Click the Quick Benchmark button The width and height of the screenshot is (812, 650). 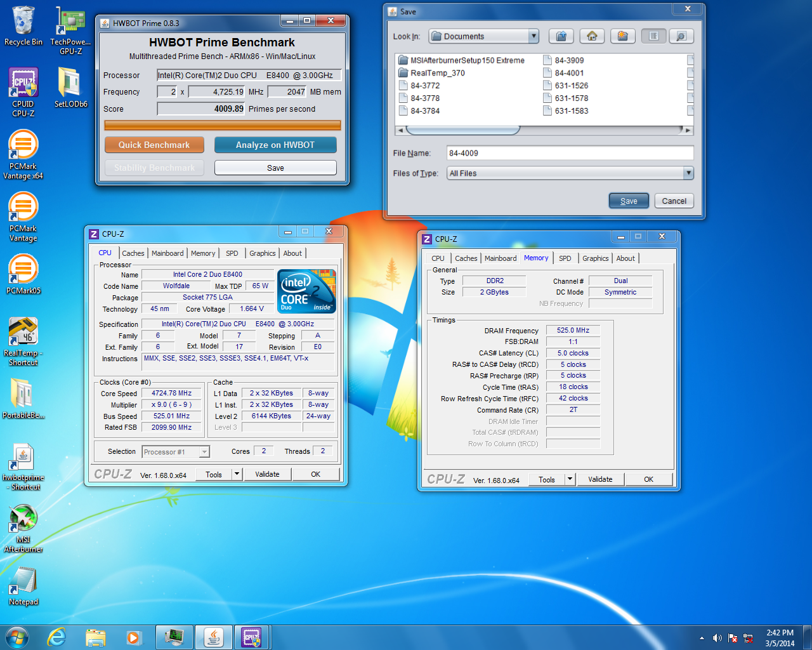pyautogui.click(x=154, y=145)
